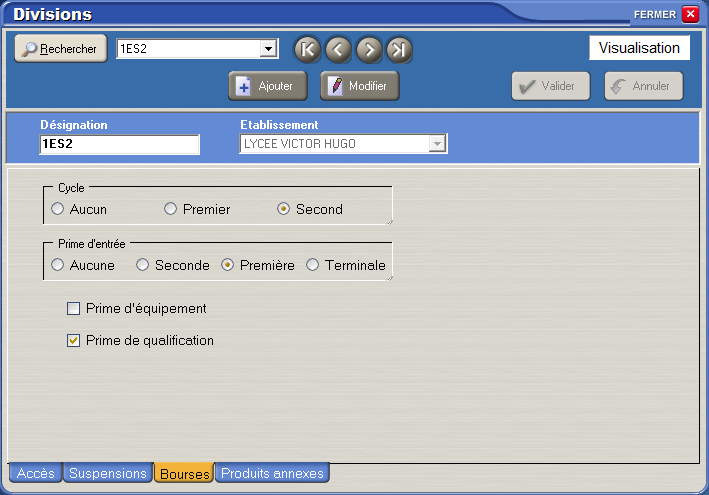
Task: Open the 1ES2 division dropdown list
Action: pyautogui.click(x=269, y=48)
